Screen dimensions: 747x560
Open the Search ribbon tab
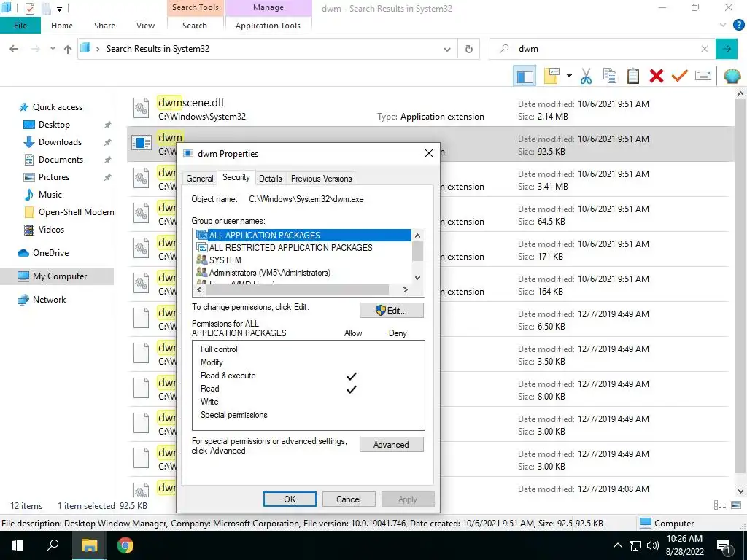pos(194,26)
